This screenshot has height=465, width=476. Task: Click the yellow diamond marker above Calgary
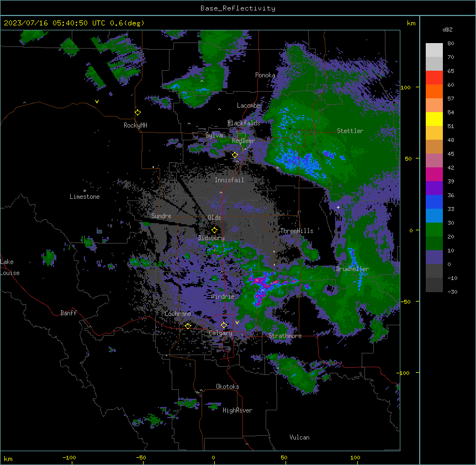[224, 325]
